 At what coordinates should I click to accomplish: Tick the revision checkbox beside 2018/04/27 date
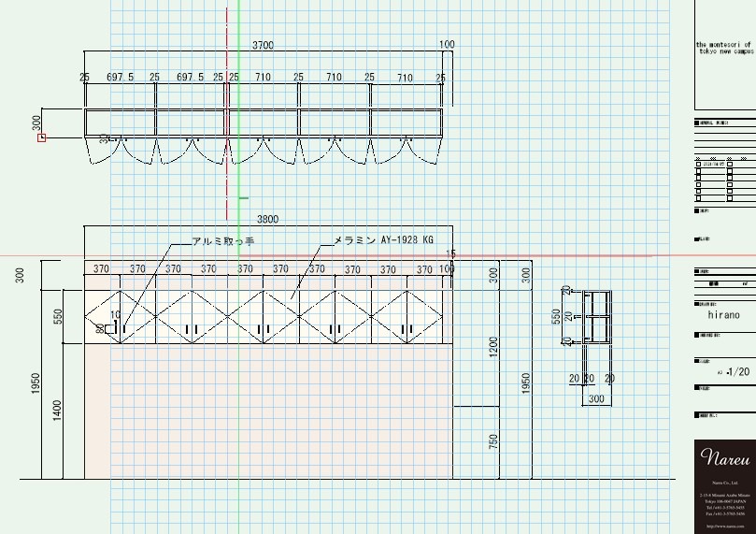click(699, 164)
